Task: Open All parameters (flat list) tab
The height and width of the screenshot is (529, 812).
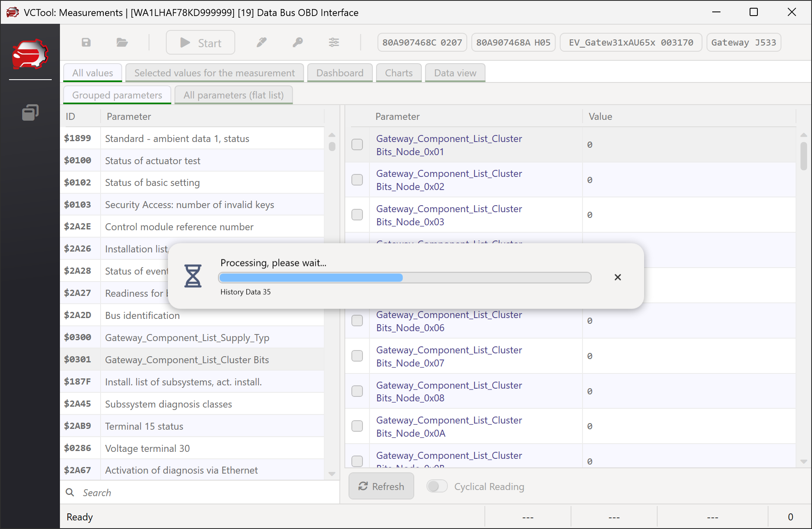Action: tap(233, 95)
